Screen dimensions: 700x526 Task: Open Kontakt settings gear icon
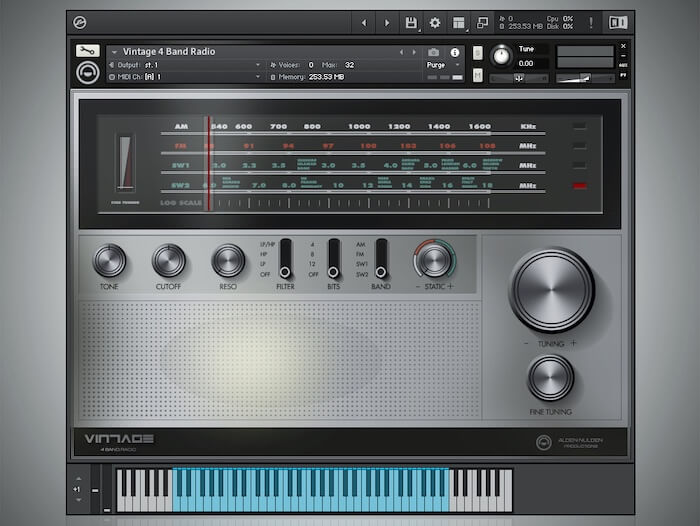point(435,22)
